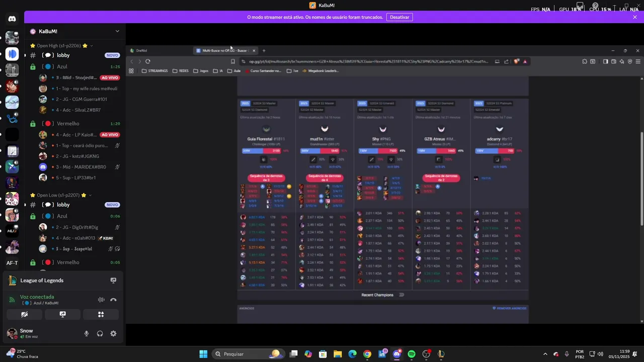Open the HLS server icon in sidebar
The height and width of the screenshot is (362, 644).
[x=12, y=231]
